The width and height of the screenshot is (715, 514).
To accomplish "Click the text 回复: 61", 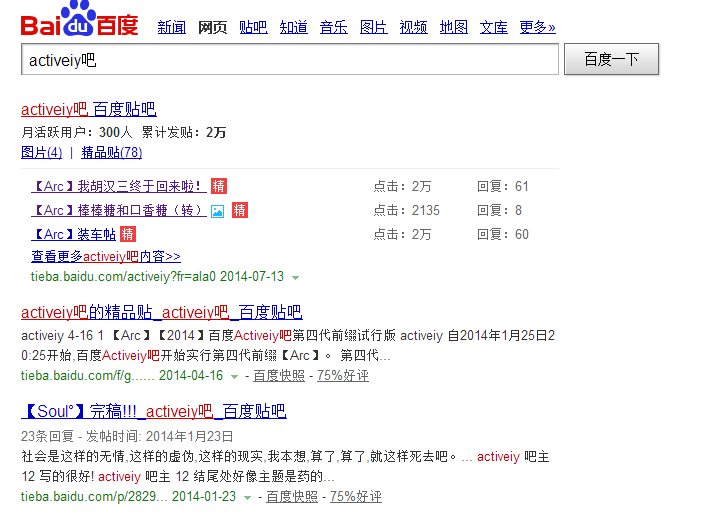I will pos(503,186).
